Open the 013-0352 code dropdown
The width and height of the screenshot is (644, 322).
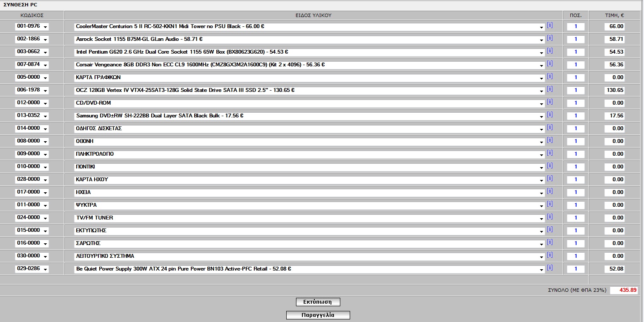click(32, 116)
